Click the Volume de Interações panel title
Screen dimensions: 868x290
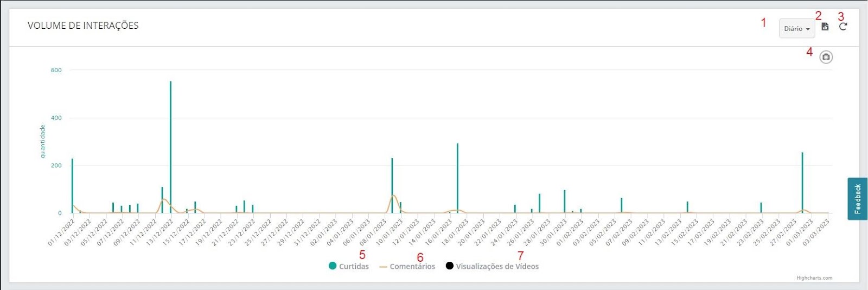(x=83, y=26)
